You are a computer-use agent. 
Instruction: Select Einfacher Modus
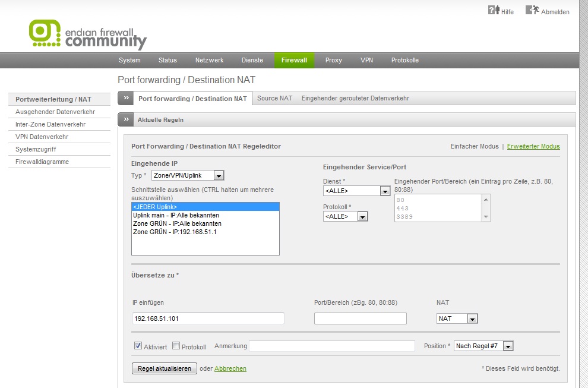tap(475, 146)
